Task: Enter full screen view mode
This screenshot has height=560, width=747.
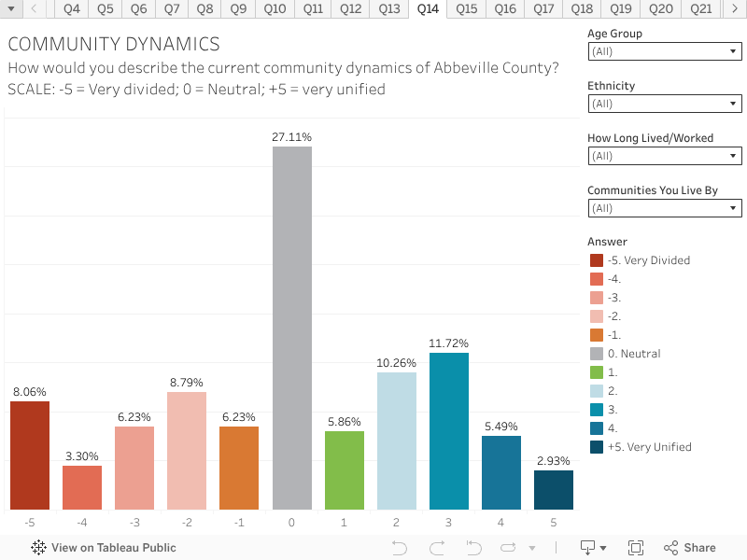Action: pos(636,548)
